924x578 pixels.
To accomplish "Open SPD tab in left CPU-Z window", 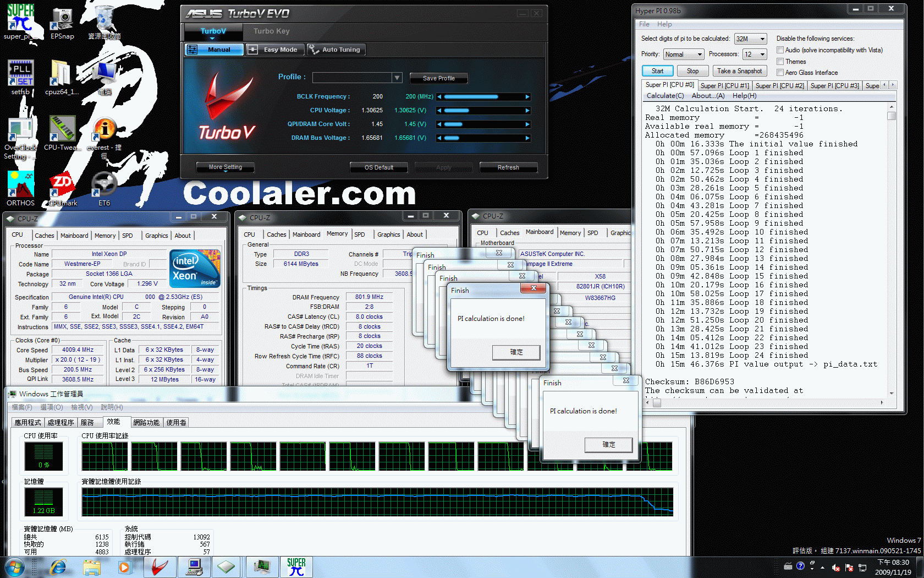I will pos(128,236).
